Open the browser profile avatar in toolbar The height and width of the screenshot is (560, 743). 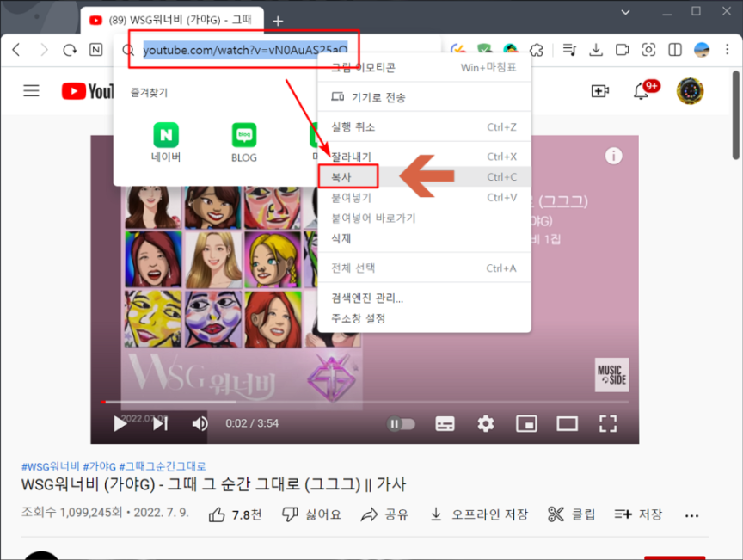click(x=702, y=50)
